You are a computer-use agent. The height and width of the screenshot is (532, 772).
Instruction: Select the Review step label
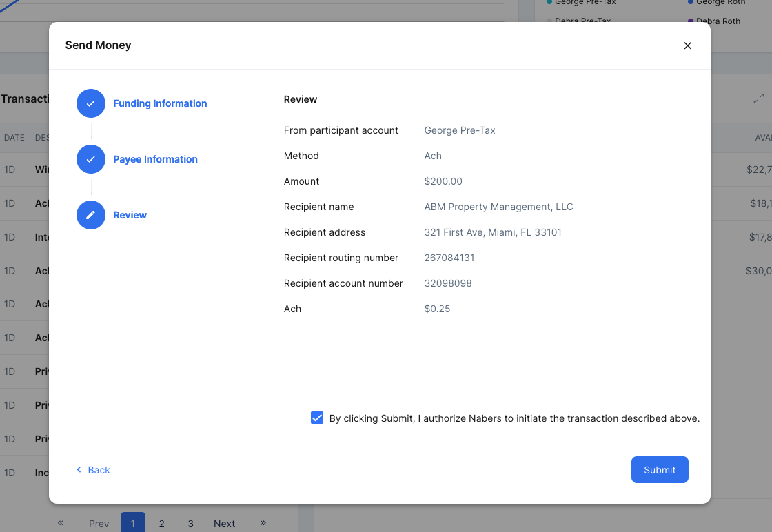tap(130, 215)
